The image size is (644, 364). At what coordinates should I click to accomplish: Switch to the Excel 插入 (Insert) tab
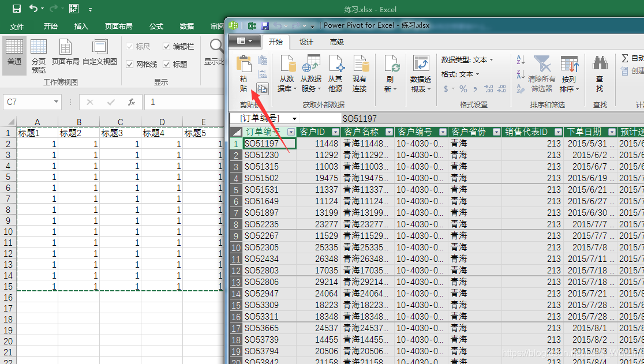point(81,27)
